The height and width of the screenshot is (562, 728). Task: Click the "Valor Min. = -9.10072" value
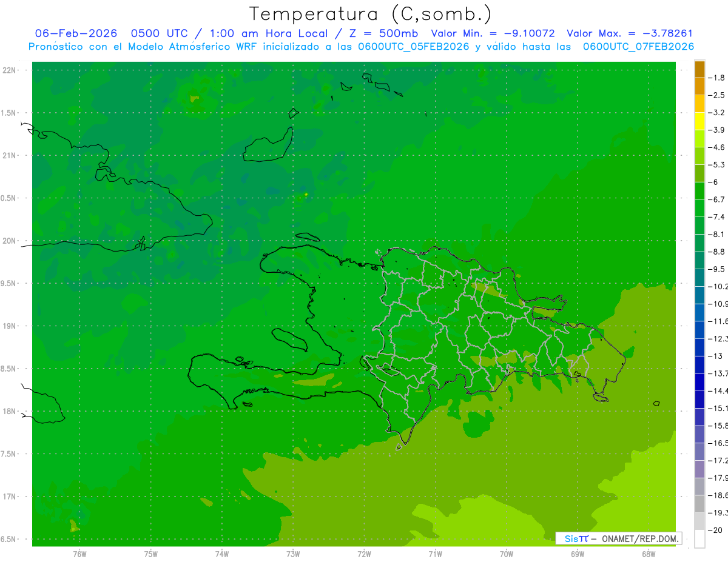[x=493, y=33]
